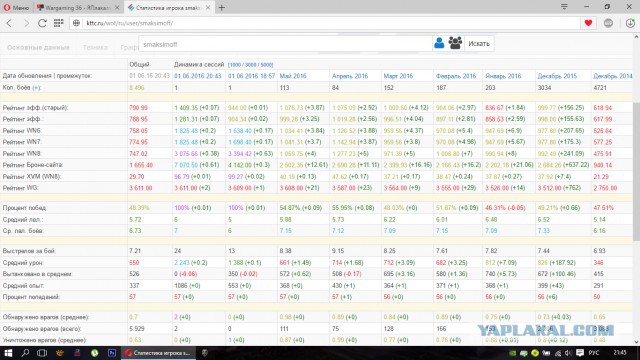The image size is (640, 360).
Task: Open the taskbar search icon
Action: coord(25,353)
